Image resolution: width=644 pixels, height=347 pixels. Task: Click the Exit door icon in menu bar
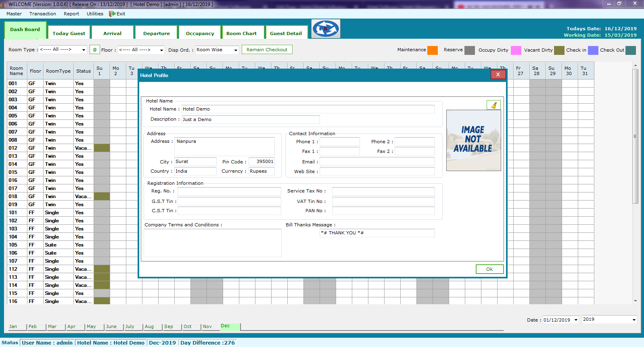(x=112, y=14)
